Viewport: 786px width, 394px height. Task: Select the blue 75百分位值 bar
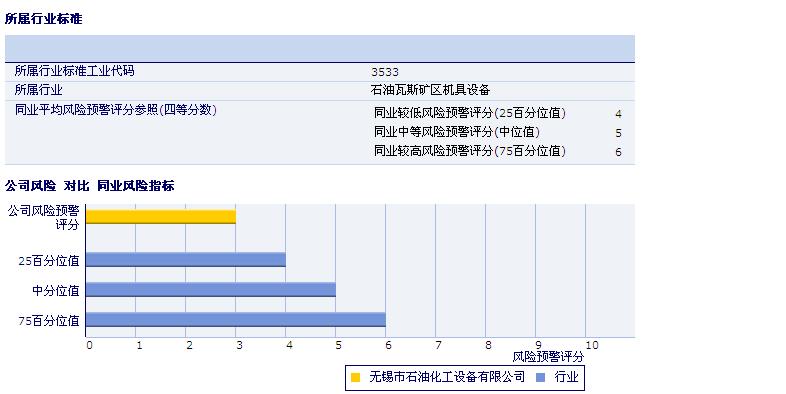point(236,320)
